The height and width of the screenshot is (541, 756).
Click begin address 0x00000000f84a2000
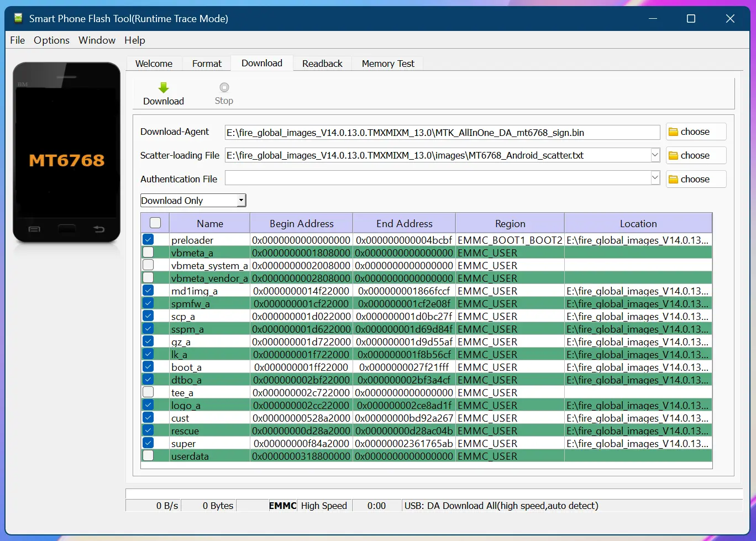[301, 443]
